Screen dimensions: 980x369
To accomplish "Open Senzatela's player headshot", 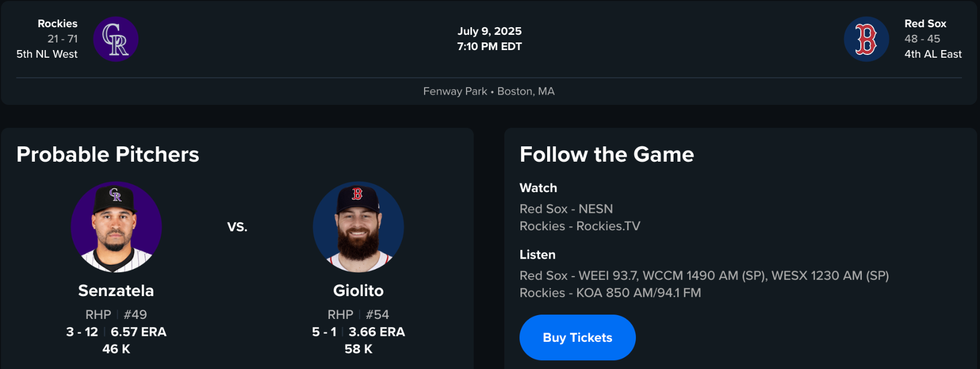I will click(116, 227).
